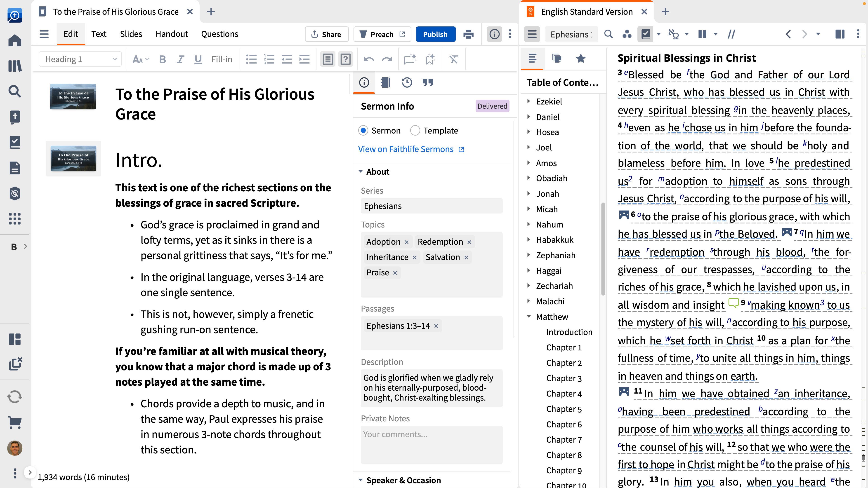Toggle the question block button

tap(345, 59)
